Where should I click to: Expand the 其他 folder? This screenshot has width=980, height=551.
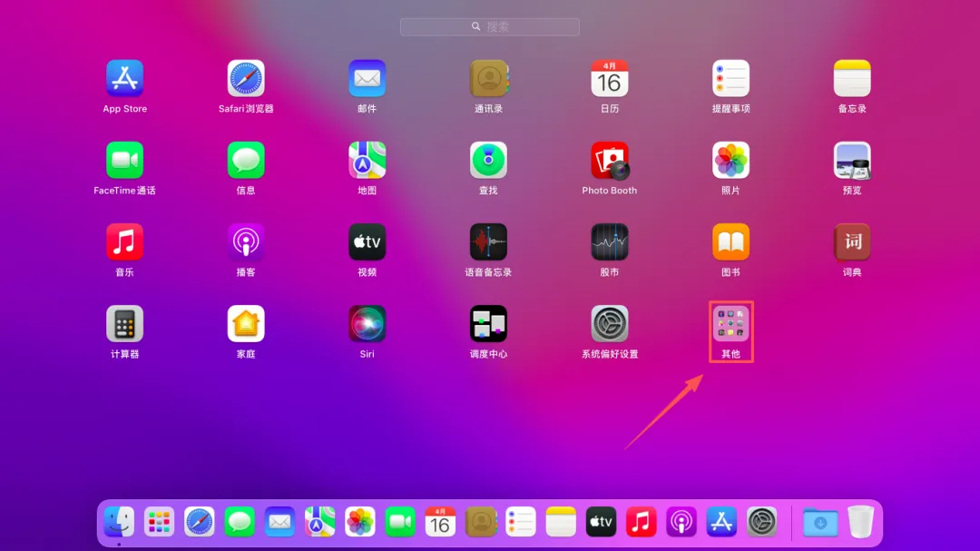coord(730,325)
